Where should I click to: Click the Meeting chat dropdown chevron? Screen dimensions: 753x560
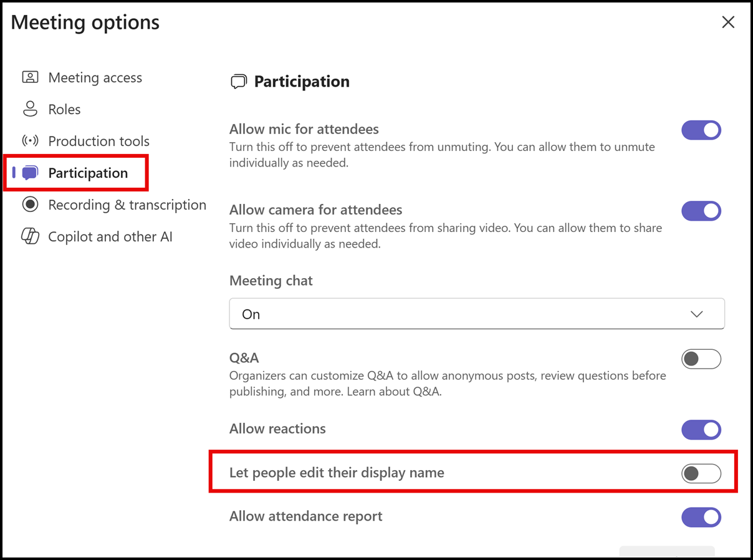[x=697, y=314]
